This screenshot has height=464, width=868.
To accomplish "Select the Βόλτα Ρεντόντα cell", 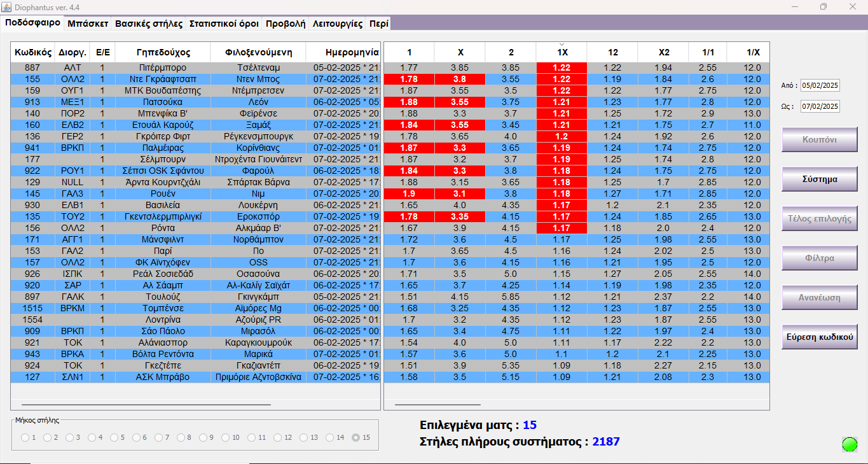I will tap(163, 354).
